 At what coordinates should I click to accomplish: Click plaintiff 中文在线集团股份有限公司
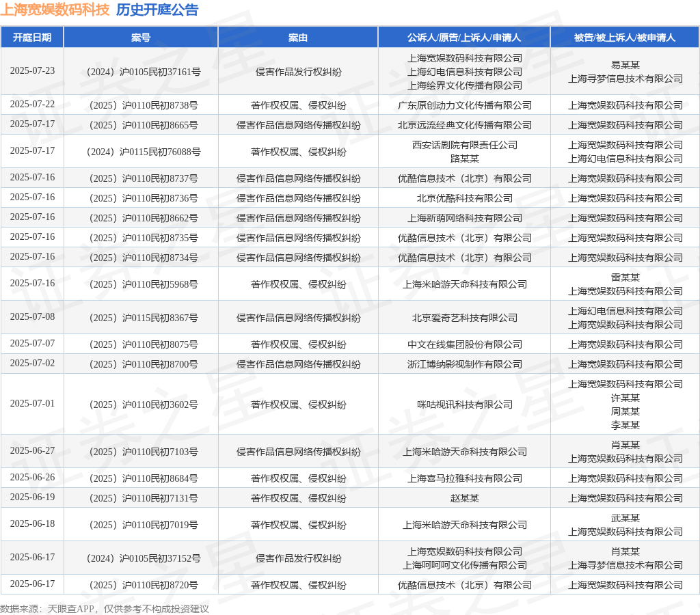(x=464, y=344)
